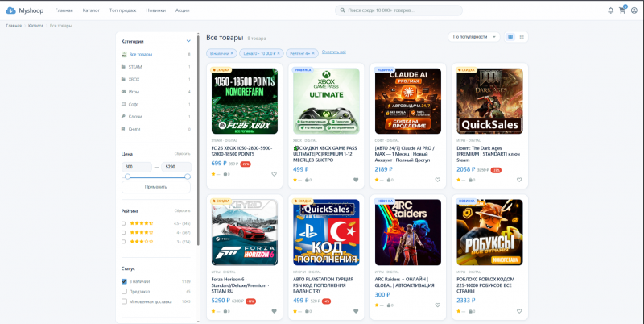Open the shopping cart icon
The height and width of the screenshot is (324, 644).
622,10
